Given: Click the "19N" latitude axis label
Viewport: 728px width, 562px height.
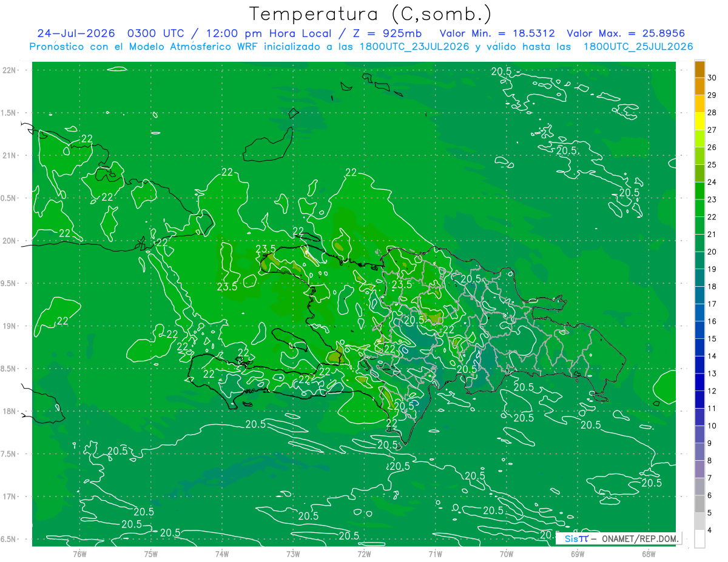Looking at the screenshot, I should [9, 326].
